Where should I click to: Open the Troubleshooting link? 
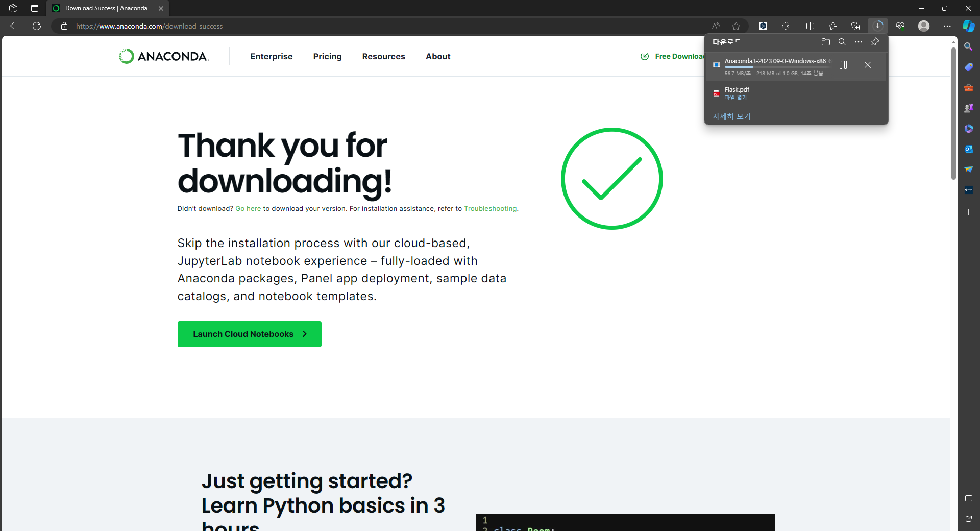click(x=491, y=208)
